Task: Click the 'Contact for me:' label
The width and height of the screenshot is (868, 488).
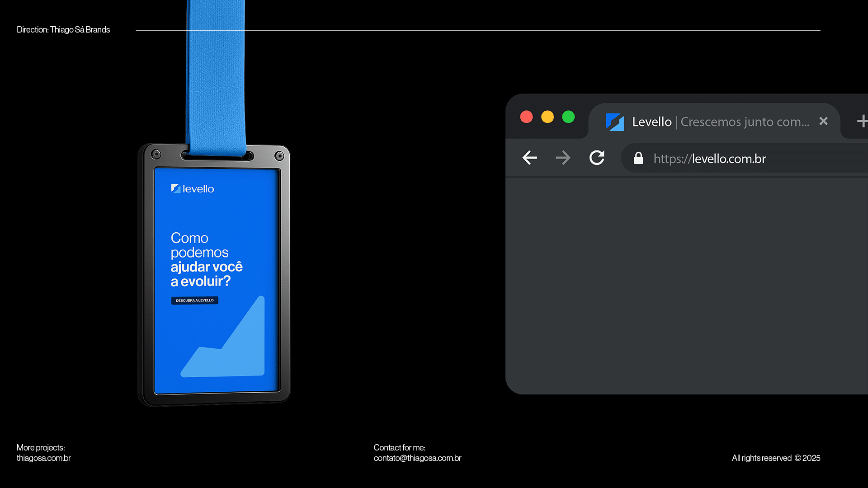Action: [x=399, y=448]
